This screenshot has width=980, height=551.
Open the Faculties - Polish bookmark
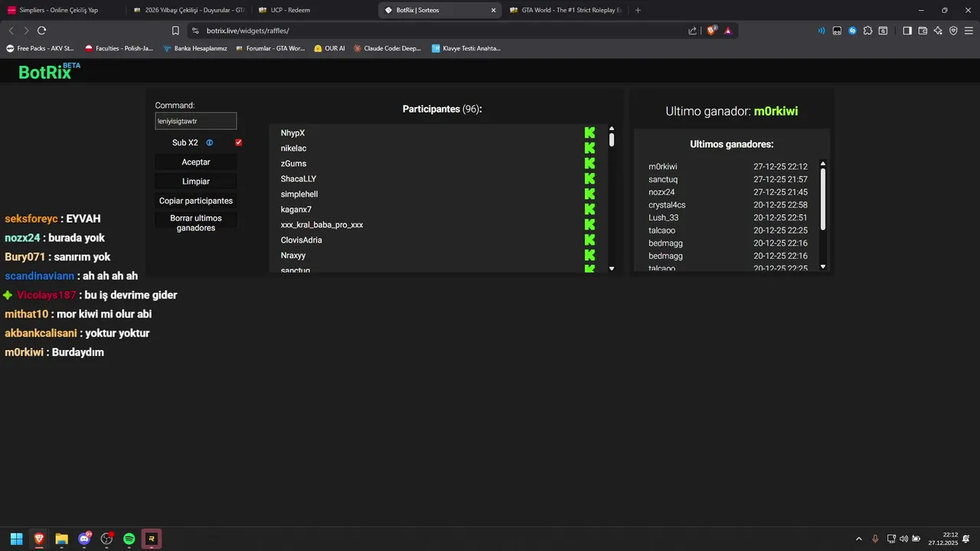119,48
